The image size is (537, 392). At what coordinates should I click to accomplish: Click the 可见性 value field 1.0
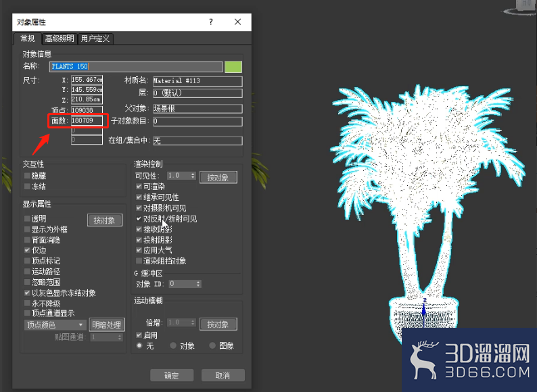(x=179, y=176)
